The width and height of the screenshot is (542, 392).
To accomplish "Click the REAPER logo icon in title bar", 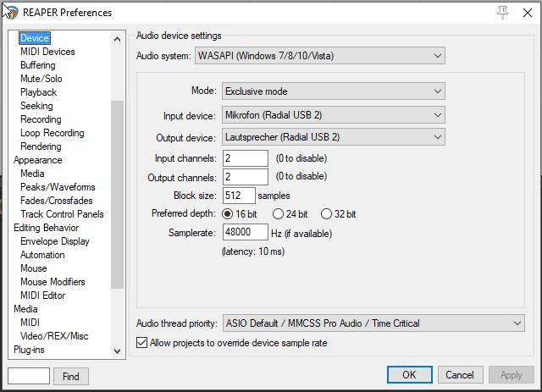I will (x=10, y=13).
